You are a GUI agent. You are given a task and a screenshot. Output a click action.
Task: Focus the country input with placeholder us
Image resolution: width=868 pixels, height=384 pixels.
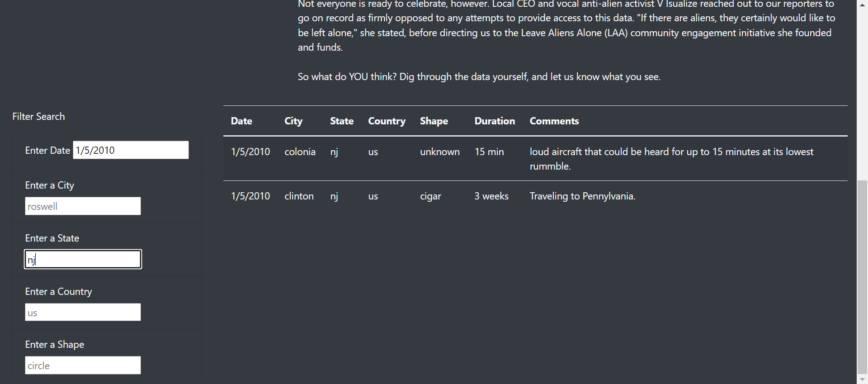(x=83, y=312)
